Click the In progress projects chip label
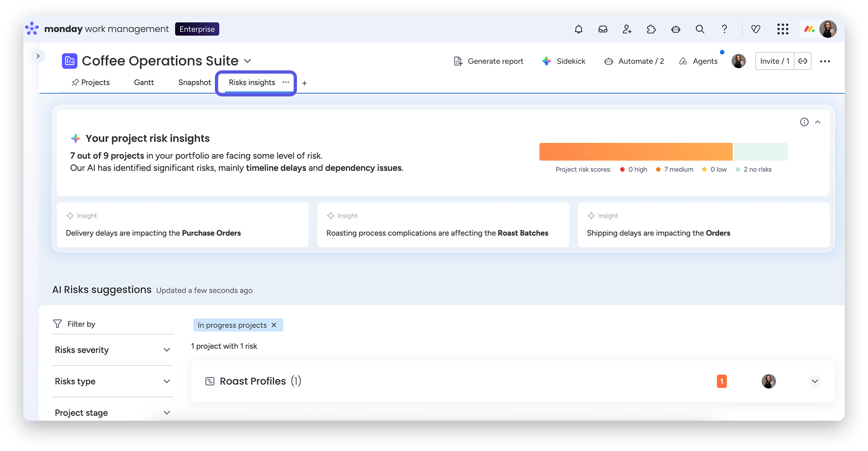 pyautogui.click(x=232, y=325)
